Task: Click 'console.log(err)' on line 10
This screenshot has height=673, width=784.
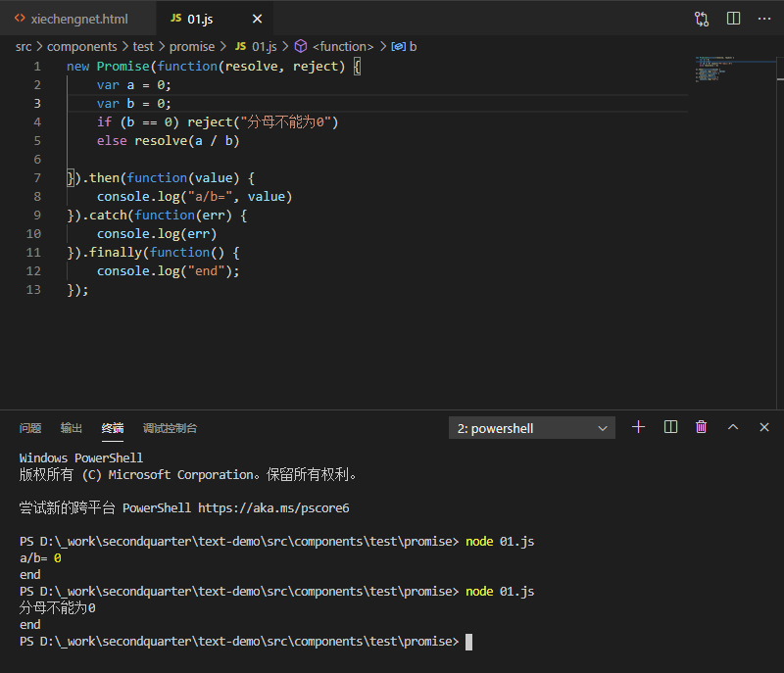Action: [x=157, y=234]
